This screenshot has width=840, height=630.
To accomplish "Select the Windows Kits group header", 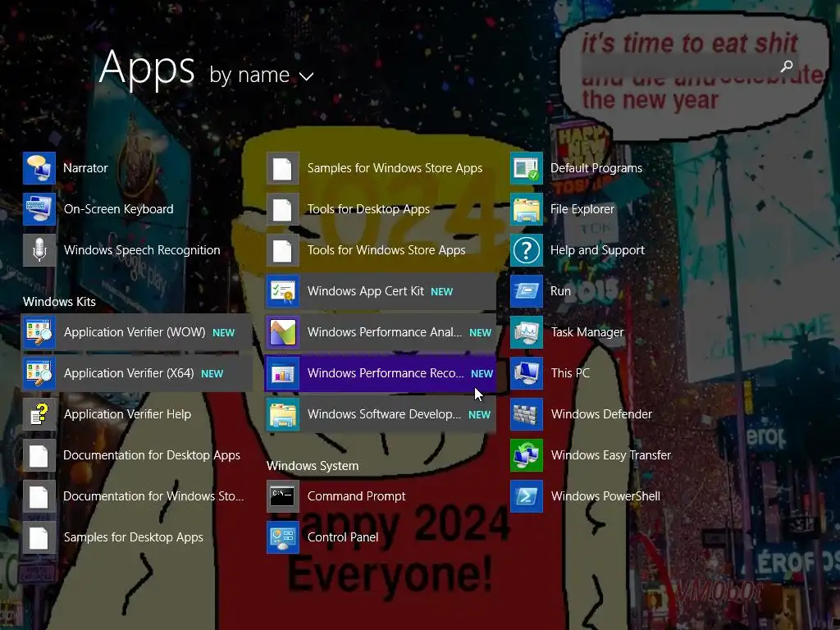I will pos(59,302).
